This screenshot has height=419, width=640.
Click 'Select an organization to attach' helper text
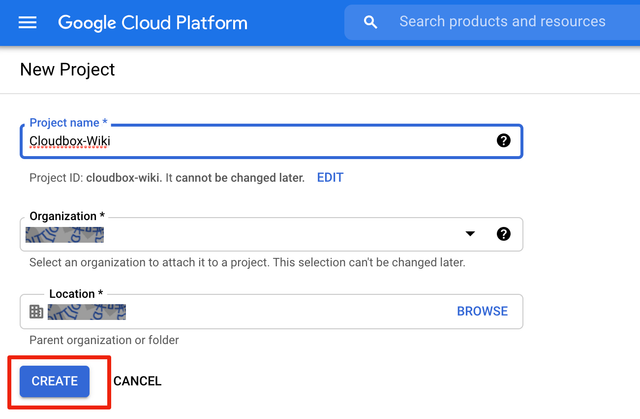click(247, 262)
